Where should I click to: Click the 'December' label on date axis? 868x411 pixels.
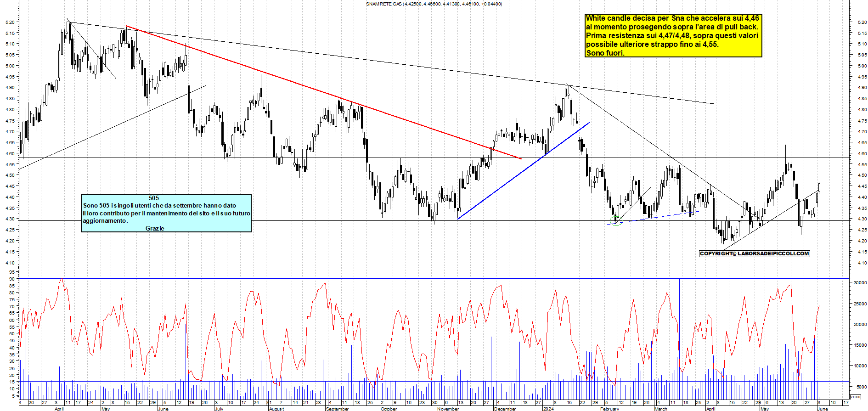(x=505, y=409)
